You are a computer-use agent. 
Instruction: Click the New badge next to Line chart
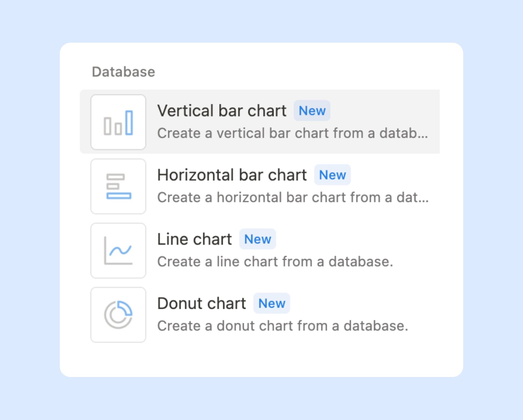pos(257,239)
